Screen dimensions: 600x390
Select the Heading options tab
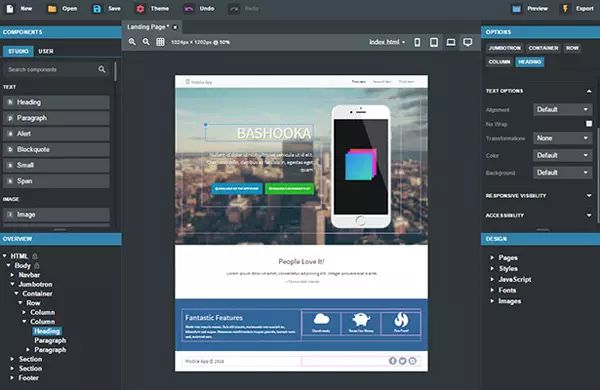530,62
